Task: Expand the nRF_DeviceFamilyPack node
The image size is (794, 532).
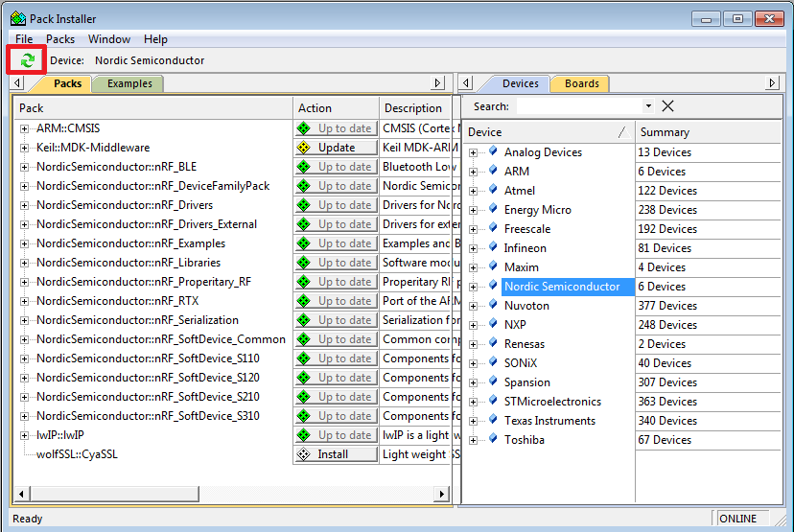Action: tap(24, 186)
